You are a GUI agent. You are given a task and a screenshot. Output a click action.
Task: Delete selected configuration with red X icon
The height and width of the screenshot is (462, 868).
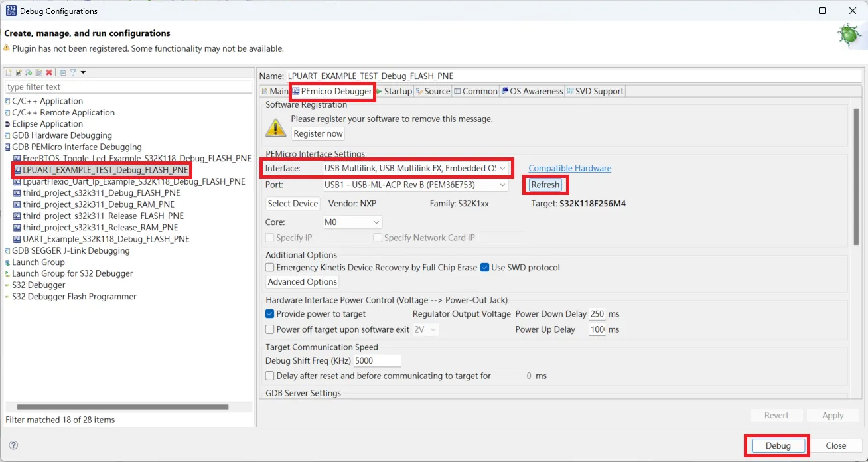[x=49, y=72]
